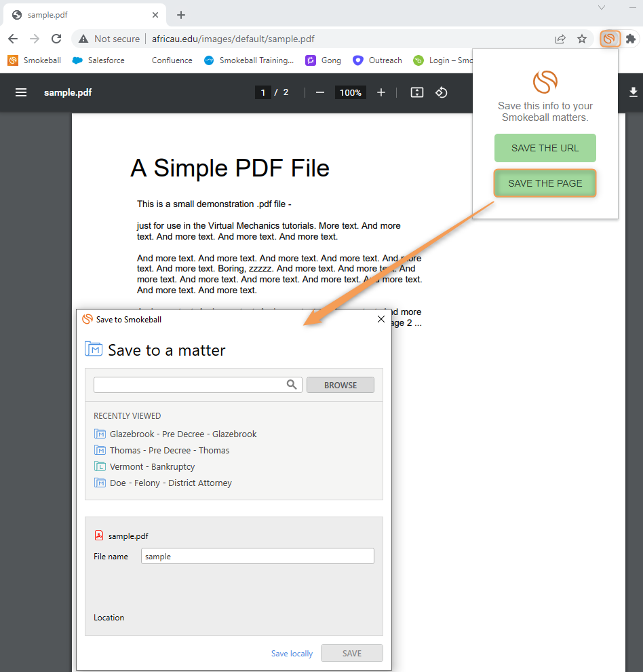Click the share icon in the address bar
This screenshot has height=672, width=643.
pos(560,39)
